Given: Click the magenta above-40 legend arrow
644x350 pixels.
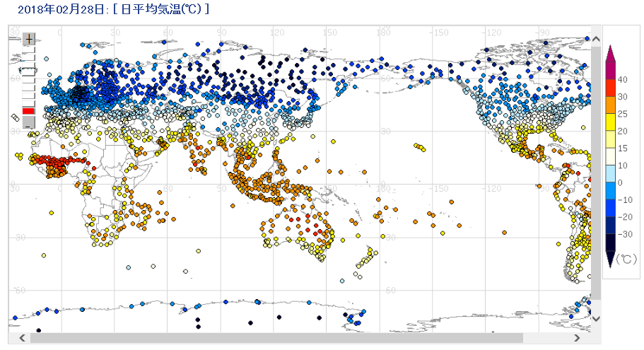Looking at the screenshot, I should [x=611, y=58].
